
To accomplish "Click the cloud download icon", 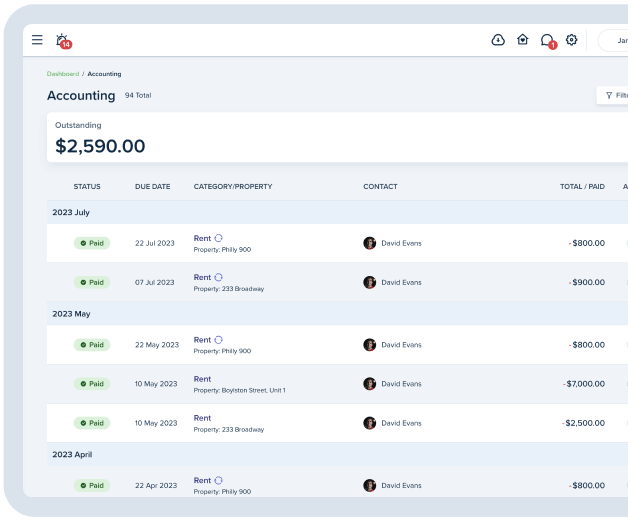I will (498, 40).
